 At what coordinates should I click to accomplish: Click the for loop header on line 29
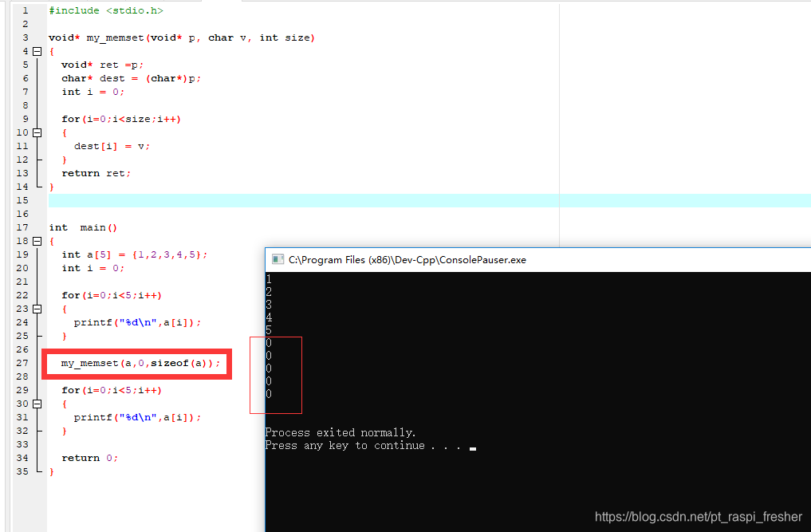tap(112, 390)
